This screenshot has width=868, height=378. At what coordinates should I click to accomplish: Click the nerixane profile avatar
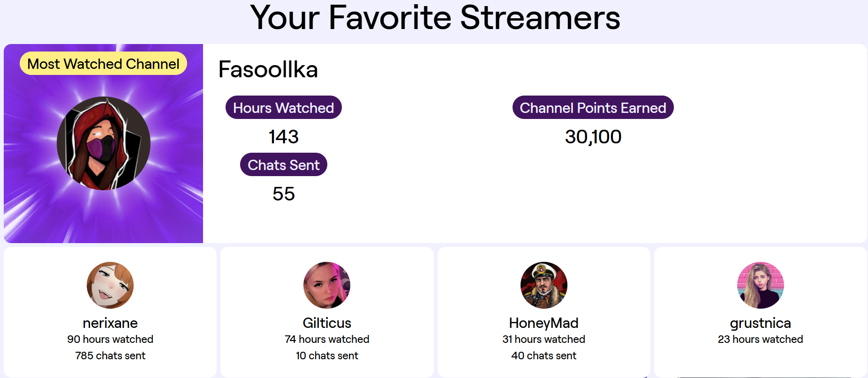pyautogui.click(x=110, y=285)
